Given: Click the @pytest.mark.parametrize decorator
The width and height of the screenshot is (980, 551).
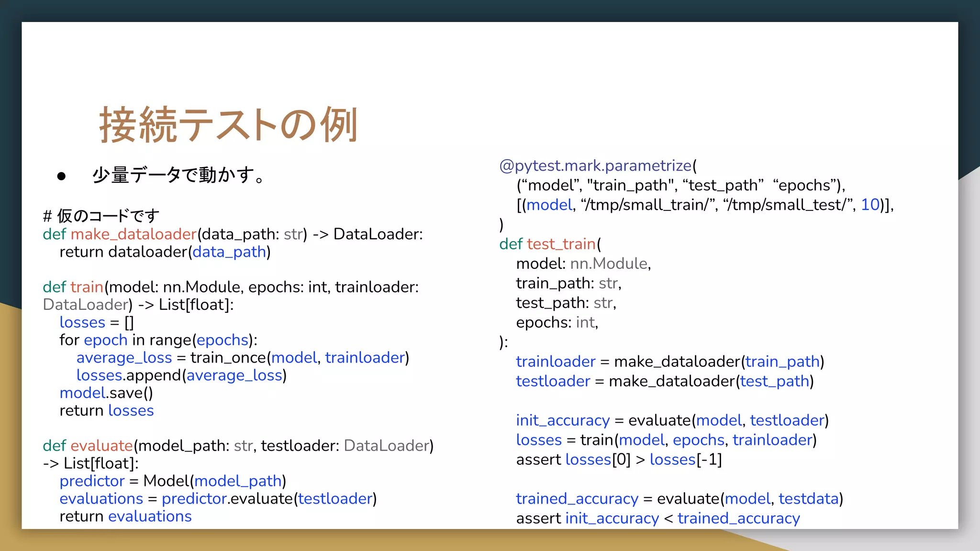Looking at the screenshot, I should tap(598, 165).
